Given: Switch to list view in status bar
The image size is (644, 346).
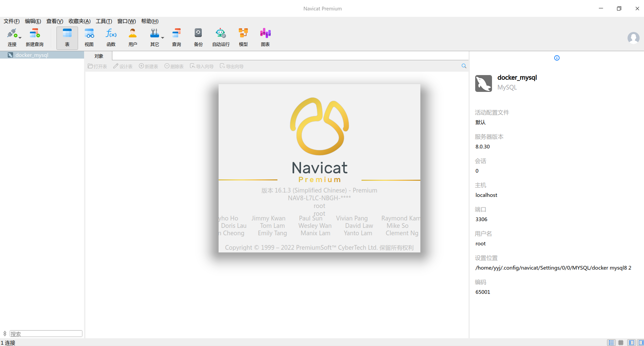Looking at the screenshot, I should [x=611, y=343].
